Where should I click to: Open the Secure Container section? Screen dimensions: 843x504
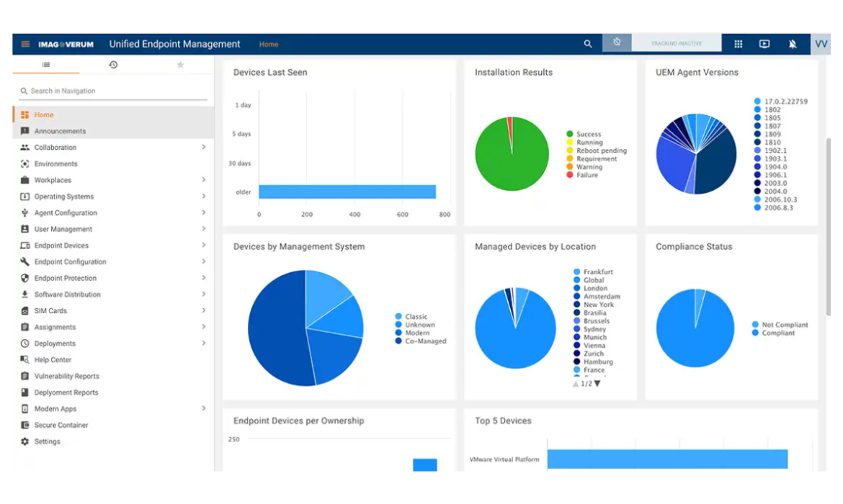pyautogui.click(x=63, y=425)
